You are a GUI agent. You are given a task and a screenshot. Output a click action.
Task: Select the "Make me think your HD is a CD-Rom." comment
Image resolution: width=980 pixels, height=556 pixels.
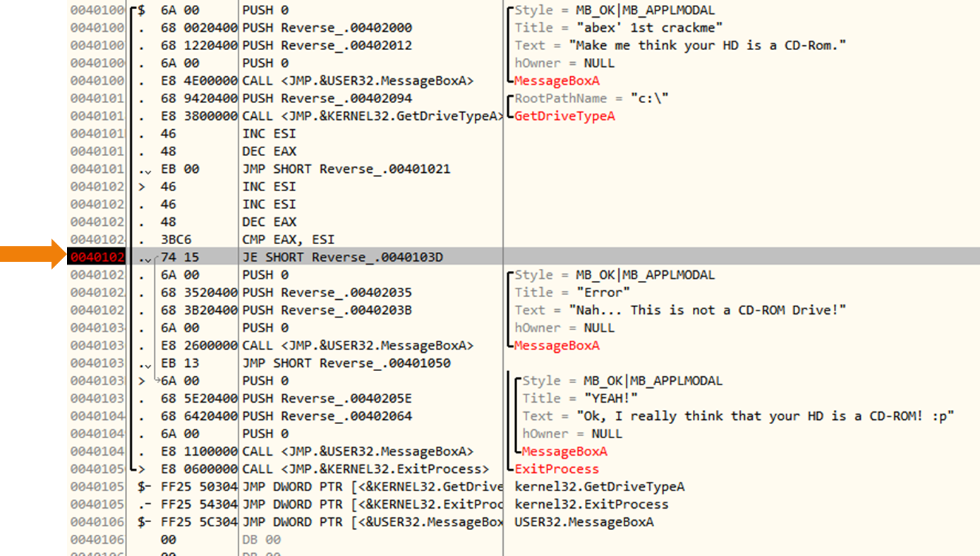coord(708,46)
